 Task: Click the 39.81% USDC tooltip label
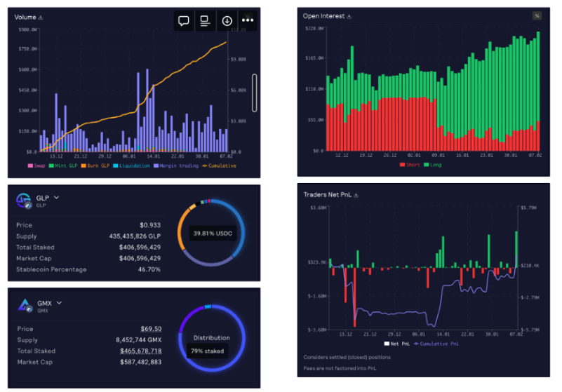[213, 234]
